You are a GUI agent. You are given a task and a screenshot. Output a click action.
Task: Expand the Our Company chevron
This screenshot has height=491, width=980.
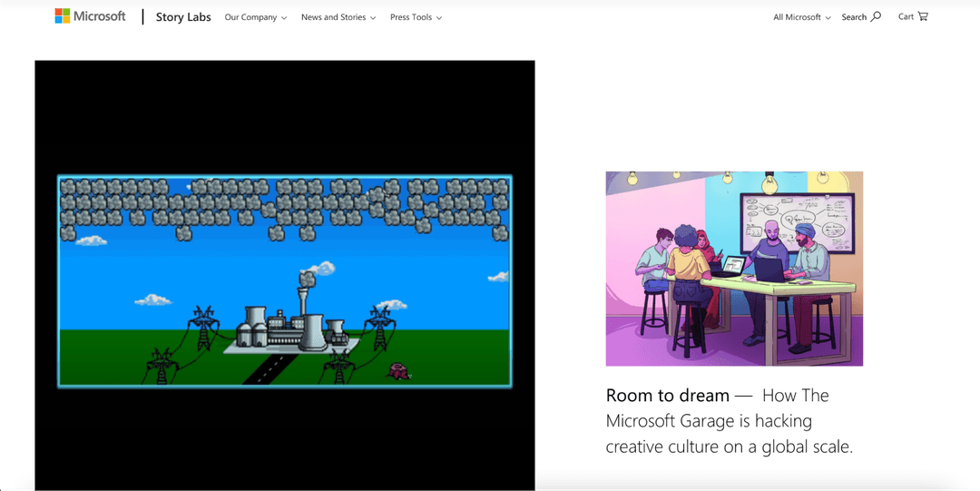284,18
